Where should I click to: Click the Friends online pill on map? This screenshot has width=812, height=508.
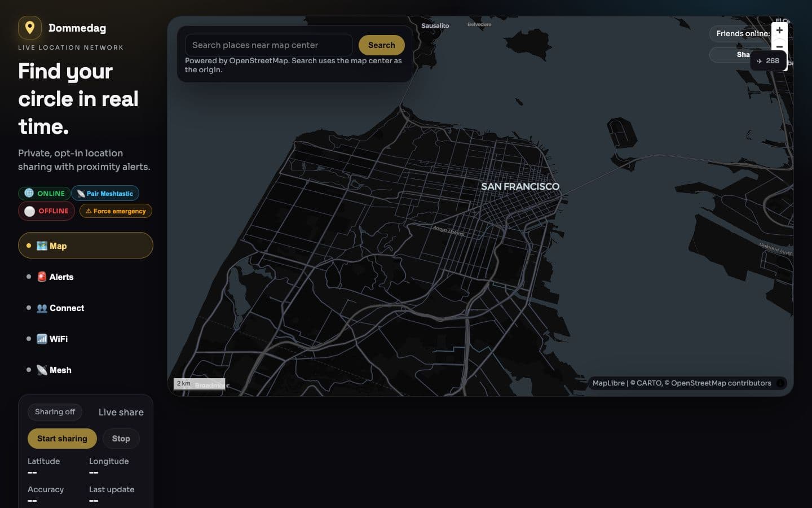741,34
